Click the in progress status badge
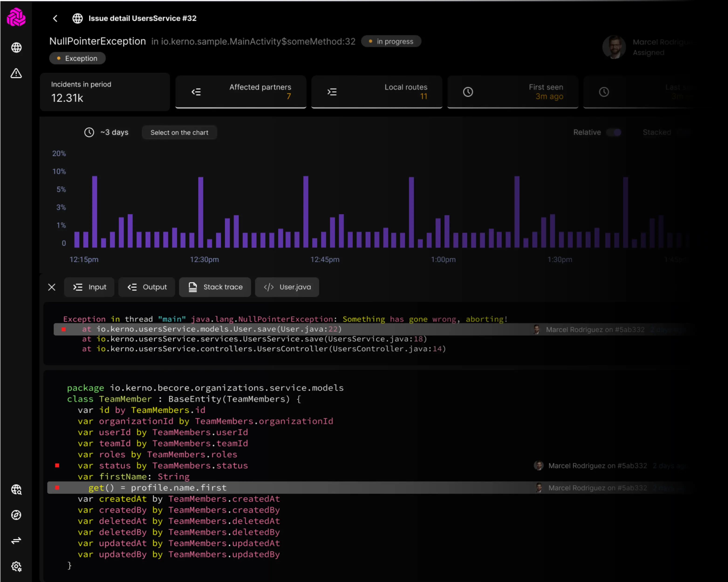Screen dimensions: 728x582 click(391, 41)
